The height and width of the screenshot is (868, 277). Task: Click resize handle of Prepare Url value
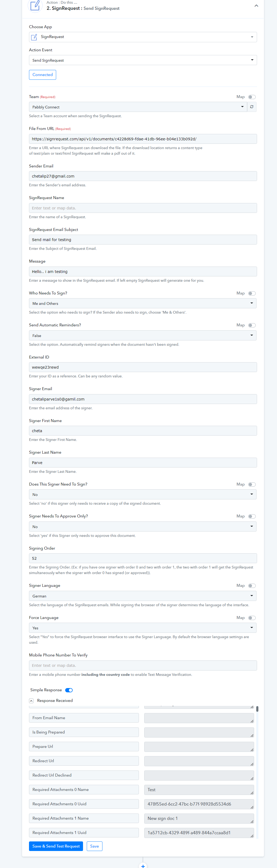pos(252,750)
